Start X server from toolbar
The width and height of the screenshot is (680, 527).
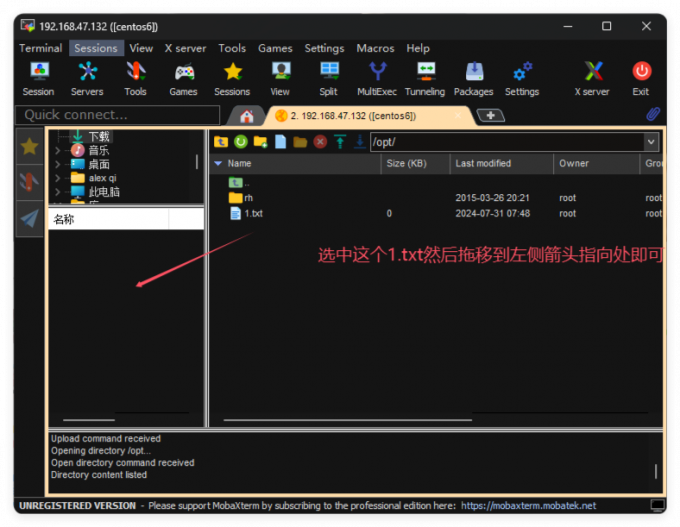click(592, 79)
